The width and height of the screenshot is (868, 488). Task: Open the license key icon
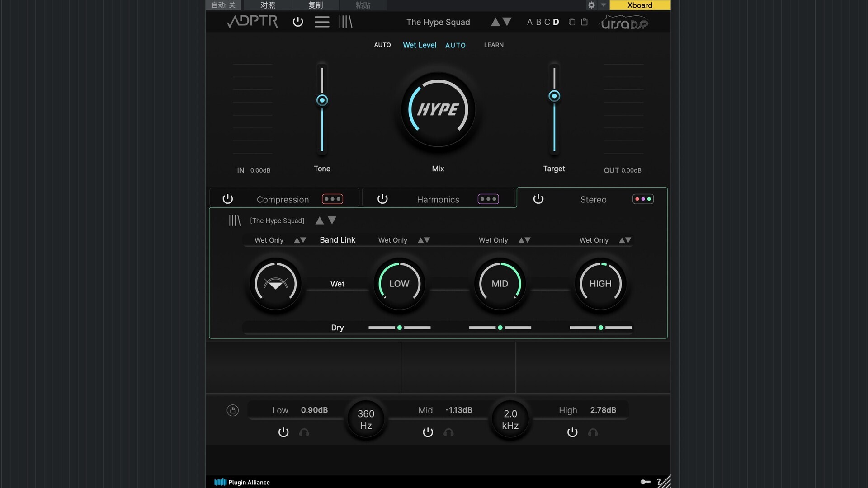[646, 482]
